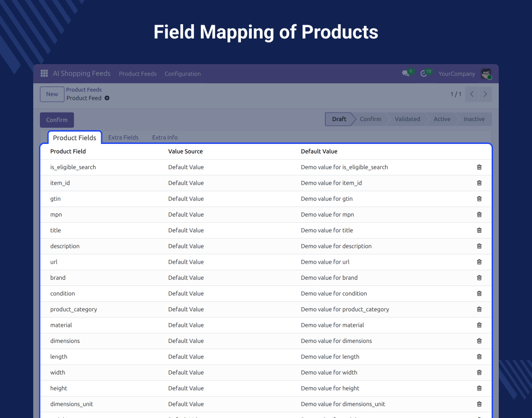Delete the gtin row
532x418 pixels.
point(479,199)
